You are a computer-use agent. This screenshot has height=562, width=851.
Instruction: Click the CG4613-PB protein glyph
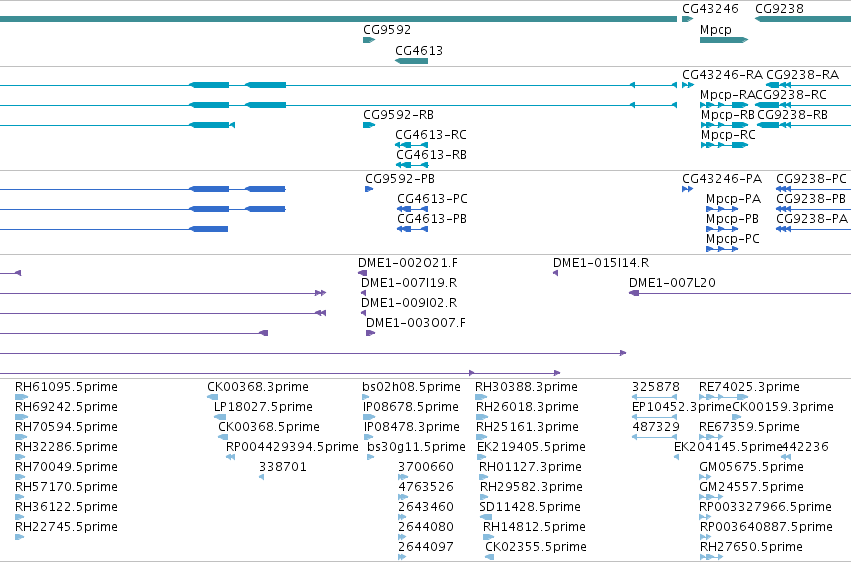point(412,229)
